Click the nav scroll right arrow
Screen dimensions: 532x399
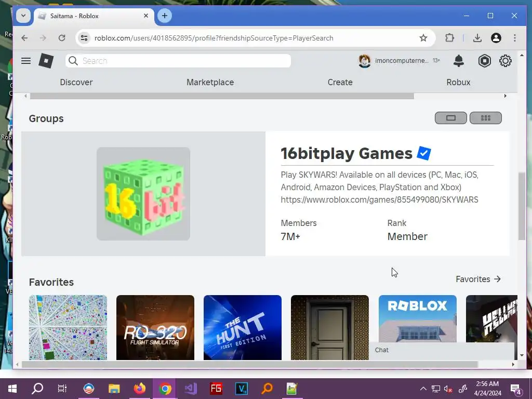[x=505, y=96]
